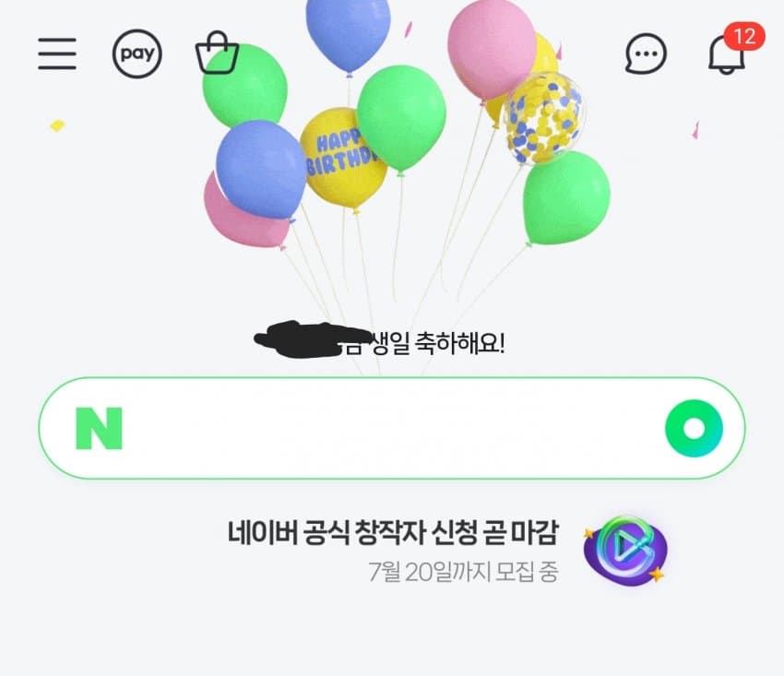Open the hamburger menu icon

pos(57,53)
